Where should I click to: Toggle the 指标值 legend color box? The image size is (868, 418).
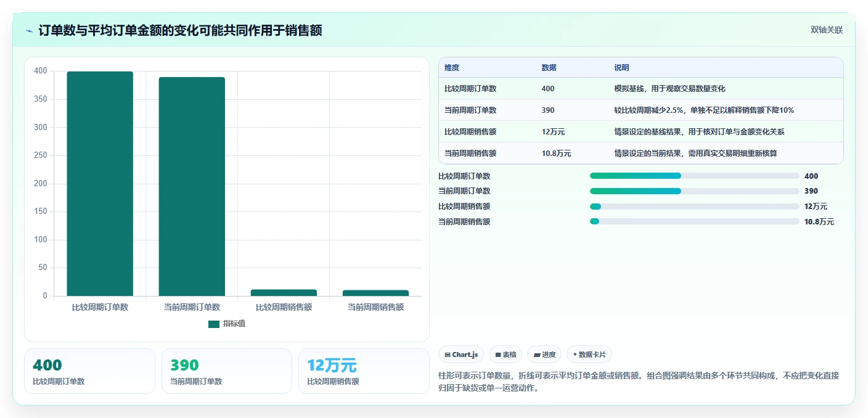(x=214, y=324)
